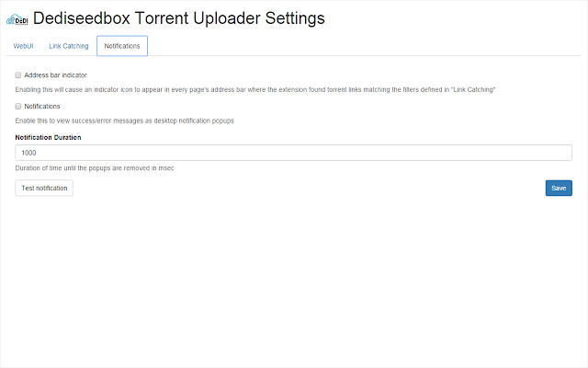
Task: Click the 'Enable this to view success/error messages' text
Action: tap(125, 121)
